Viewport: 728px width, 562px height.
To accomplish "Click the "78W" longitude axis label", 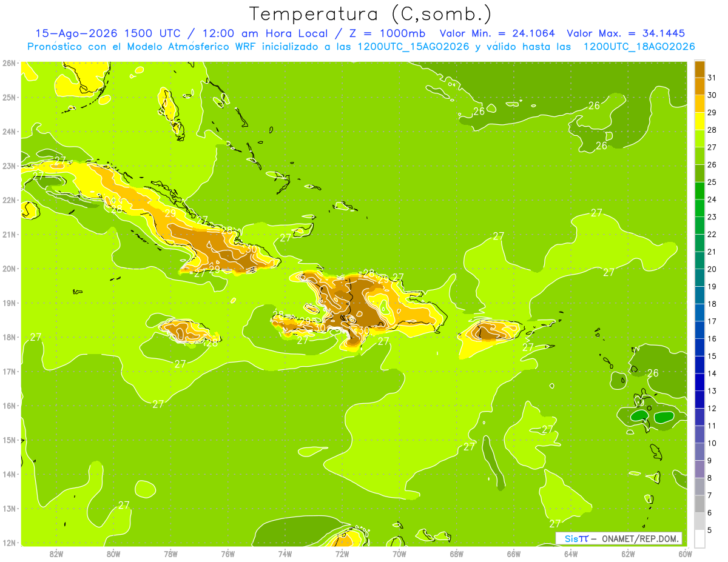I will click(170, 554).
